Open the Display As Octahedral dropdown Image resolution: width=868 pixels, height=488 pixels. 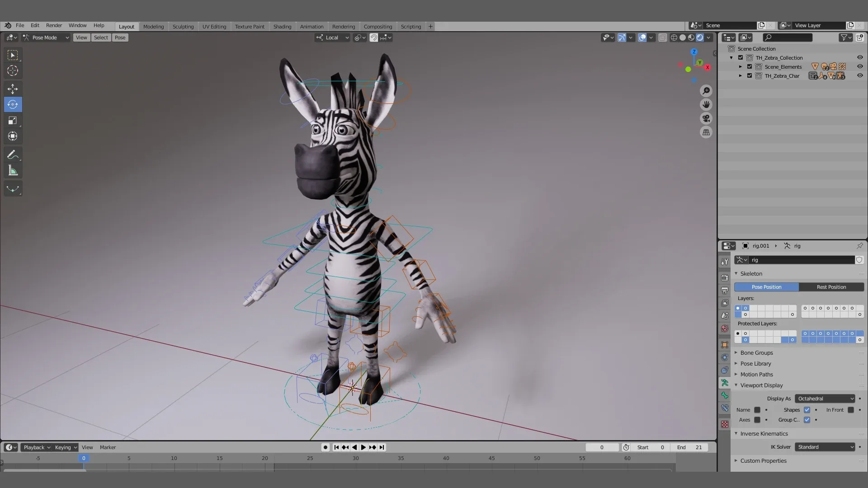point(825,399)
